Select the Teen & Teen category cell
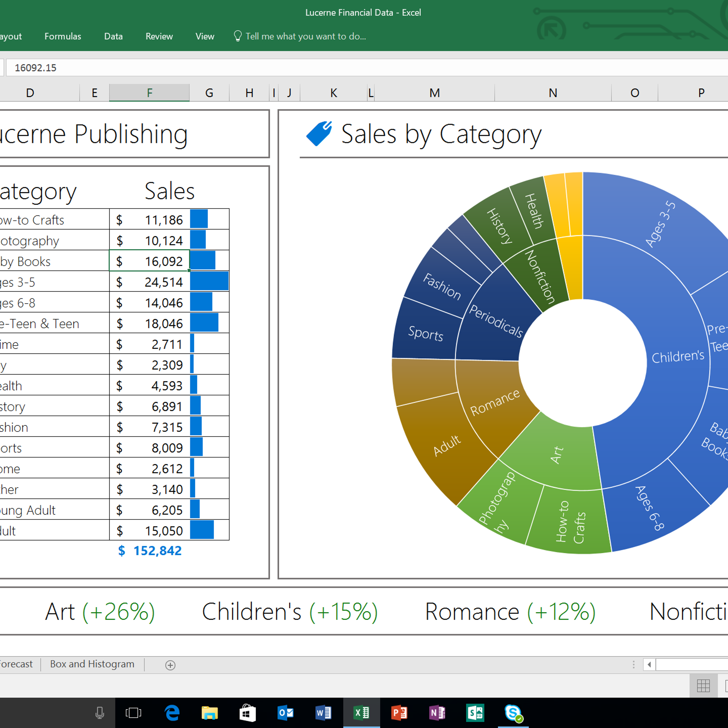728x728 pixels. 54,323
